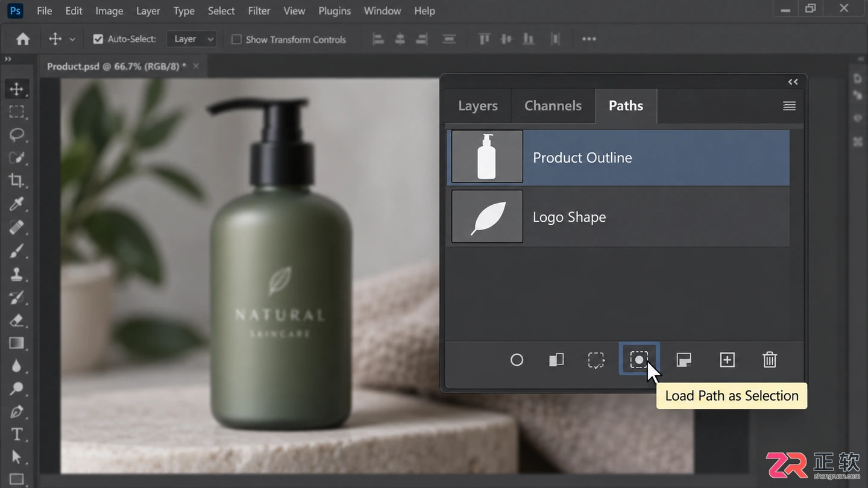Align left edges in the options bar
Screen dimensions: 868x488
(x=378, y=39)
